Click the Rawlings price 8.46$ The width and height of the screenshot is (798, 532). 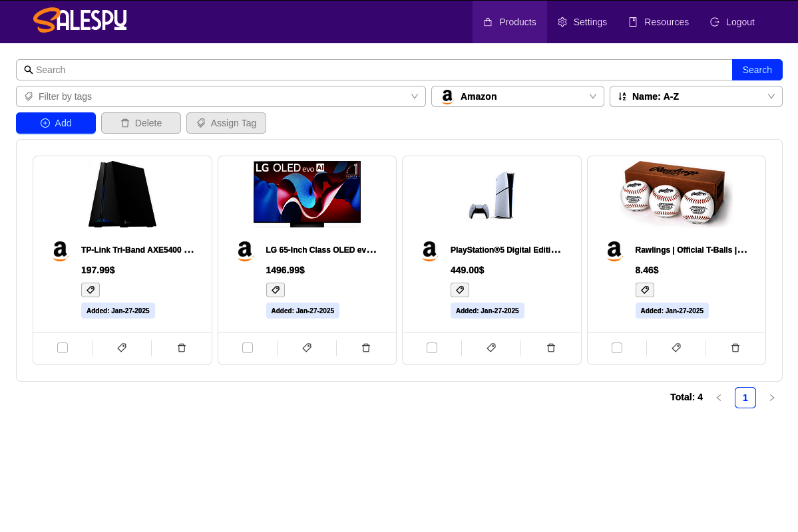[647, 270]
